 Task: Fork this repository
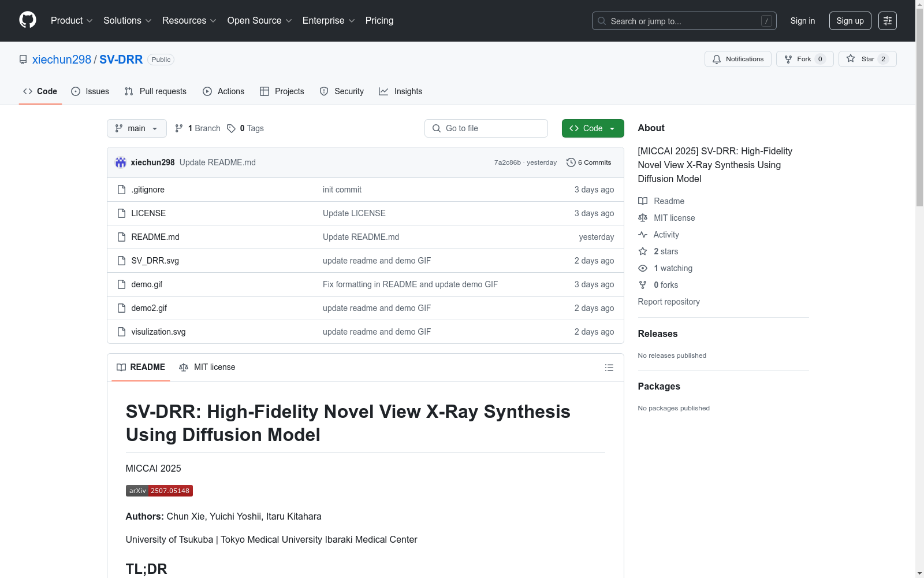click(804, 59)
